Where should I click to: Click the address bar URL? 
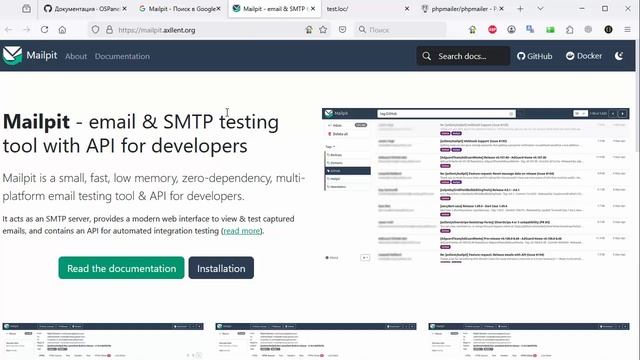pyautogui.click(x=157, y=30)
